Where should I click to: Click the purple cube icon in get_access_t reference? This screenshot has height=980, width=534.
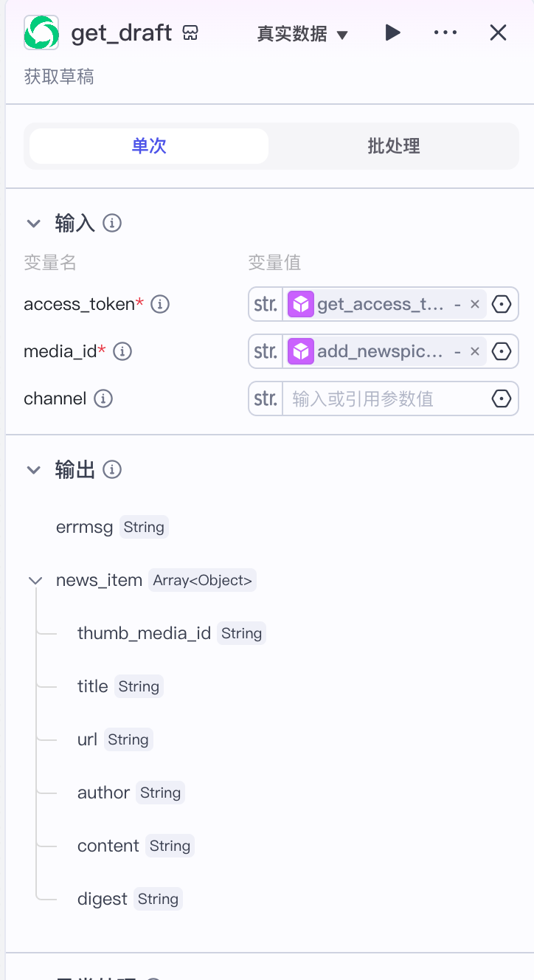(301, 303)
